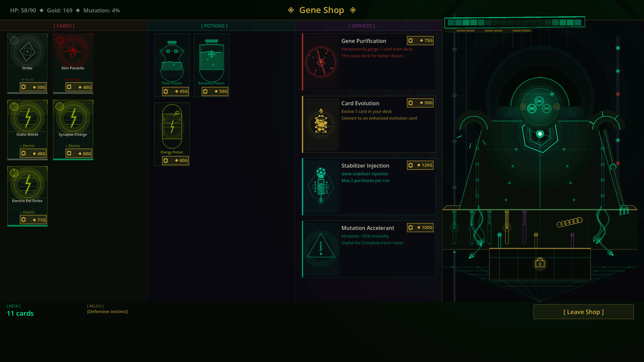Open the deck showing 11 cards
Image resolution: width=644 pixels, height=362 pixels.
pyautogui.click(x=20, y=313)
